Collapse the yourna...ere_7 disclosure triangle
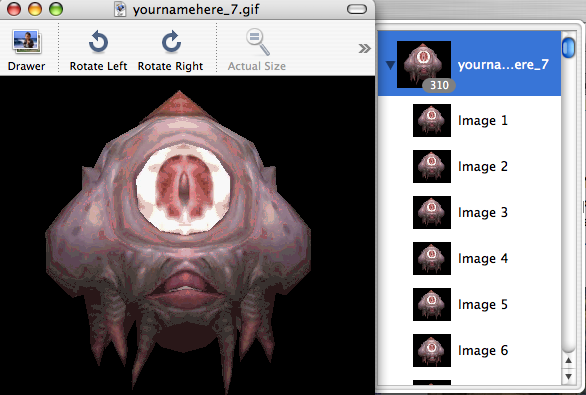 (x=390, y=65)
